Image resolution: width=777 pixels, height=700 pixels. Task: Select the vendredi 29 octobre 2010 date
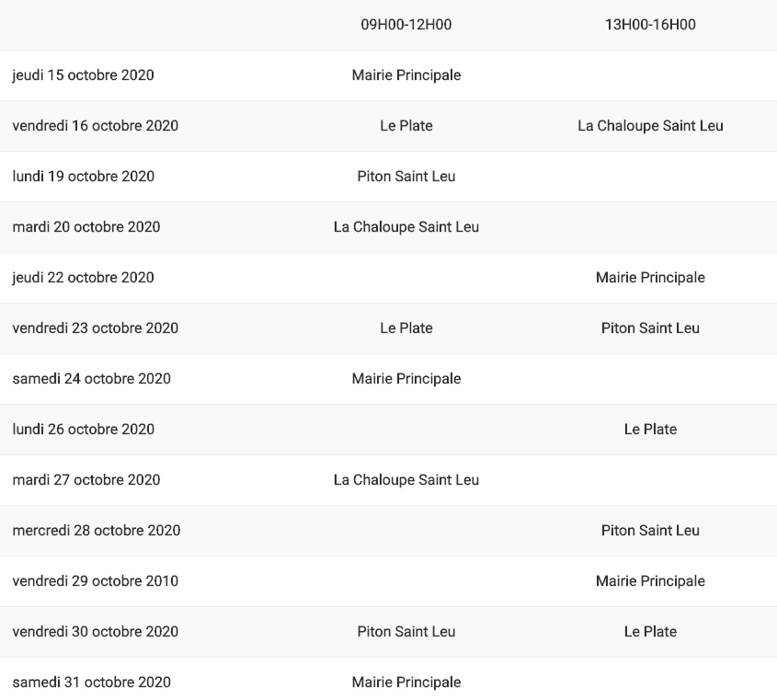[95, 581]
